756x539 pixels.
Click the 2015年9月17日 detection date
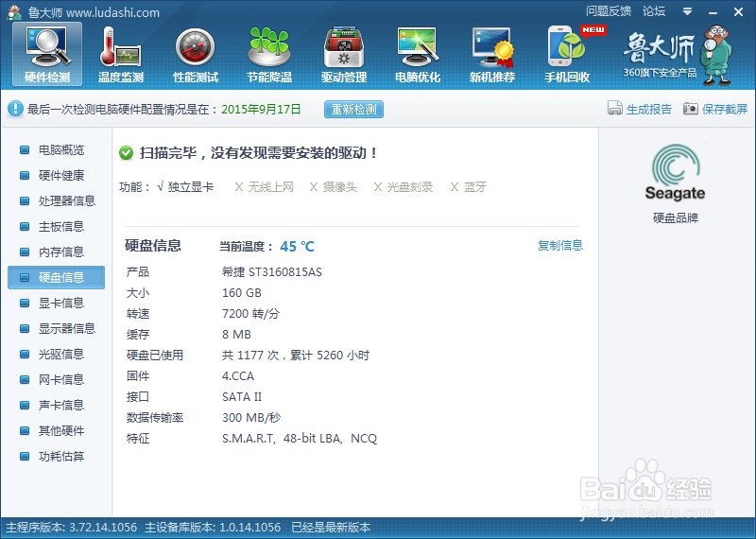(x=261, y=110)
